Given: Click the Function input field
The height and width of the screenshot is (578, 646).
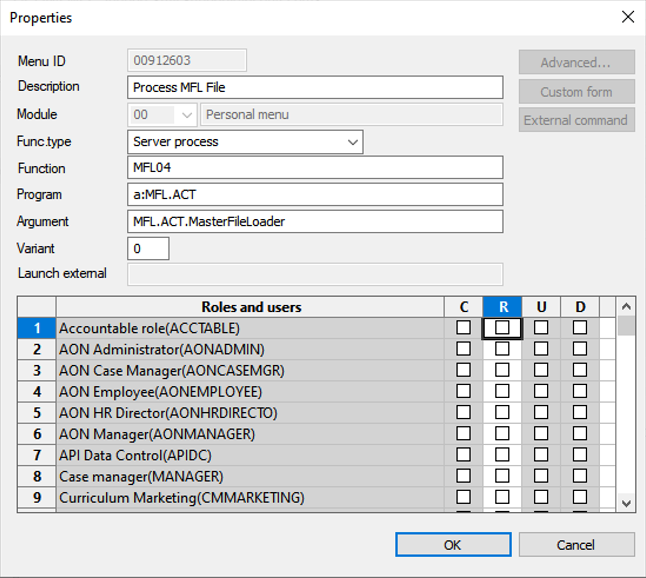Looking at the screenshot, I should 315,168.
